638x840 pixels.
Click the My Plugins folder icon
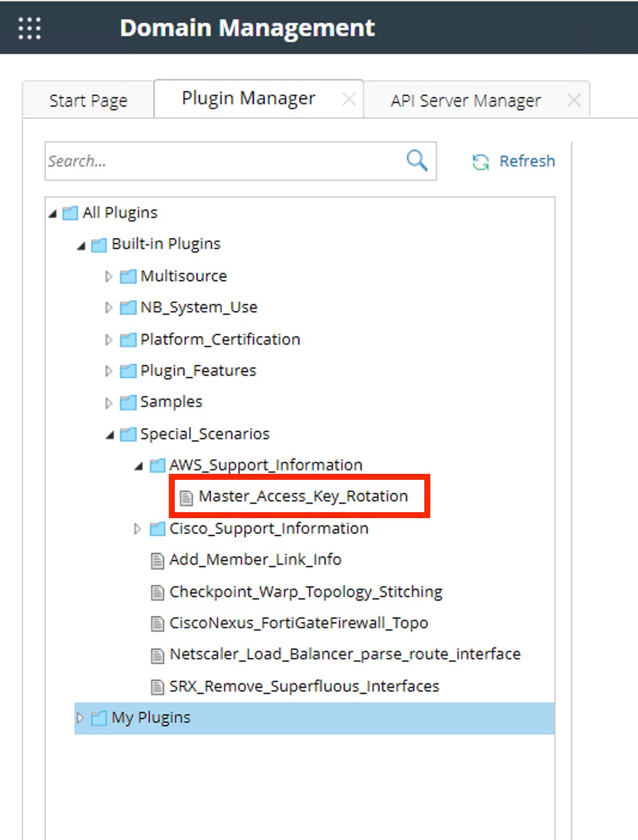point(98,717)
